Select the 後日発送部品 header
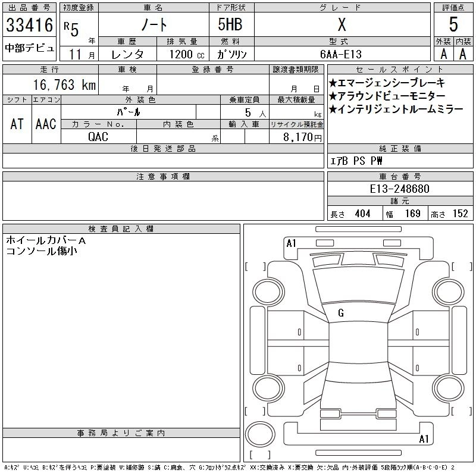 (x=163, y=148)
